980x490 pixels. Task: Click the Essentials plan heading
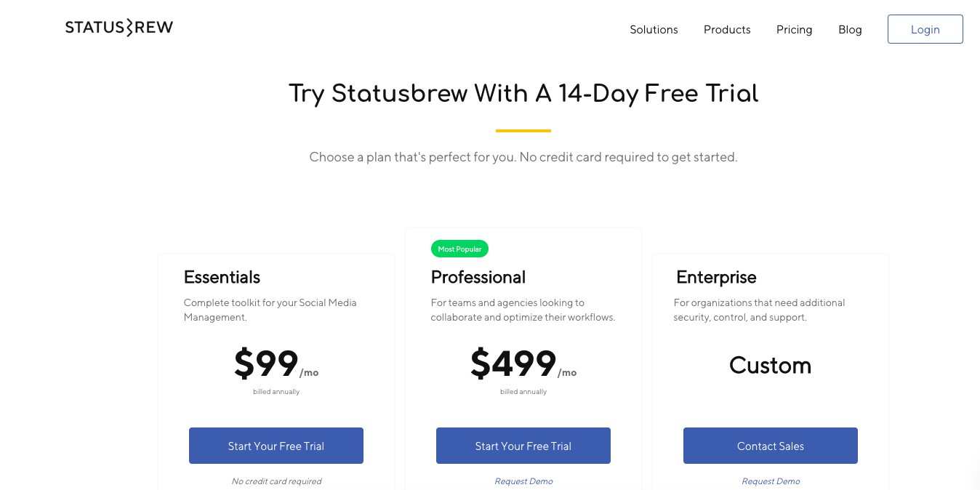click(x=222, y=278)
